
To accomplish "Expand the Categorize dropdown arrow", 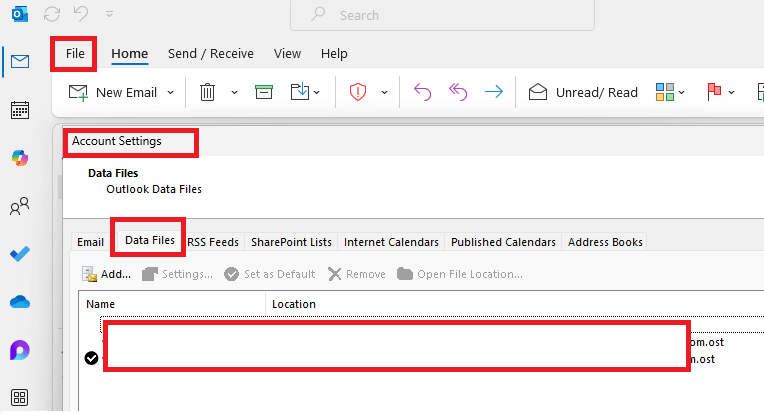I will (x=682, y=92).
